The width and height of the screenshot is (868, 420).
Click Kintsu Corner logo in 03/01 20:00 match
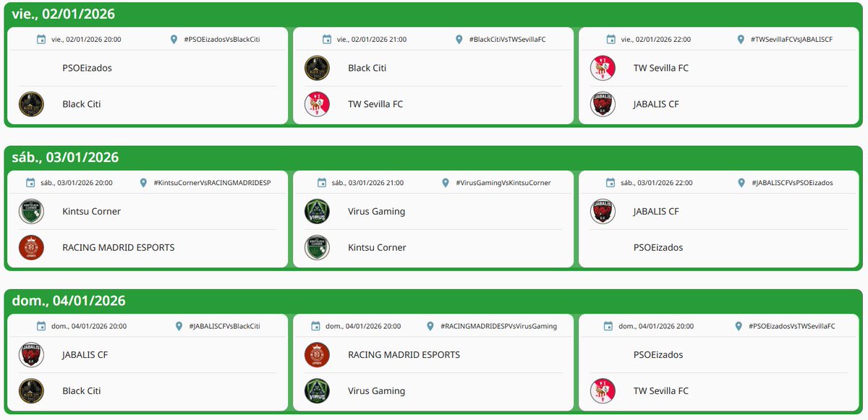coord(31,211)
